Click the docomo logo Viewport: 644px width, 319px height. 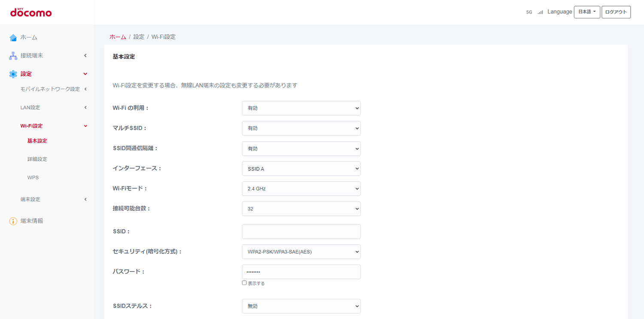tap(30, 12)
